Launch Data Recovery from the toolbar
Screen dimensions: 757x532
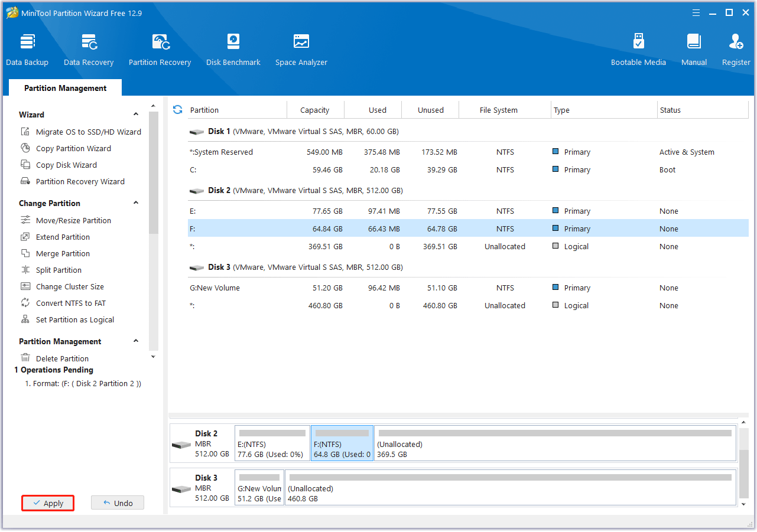(89, 50)
